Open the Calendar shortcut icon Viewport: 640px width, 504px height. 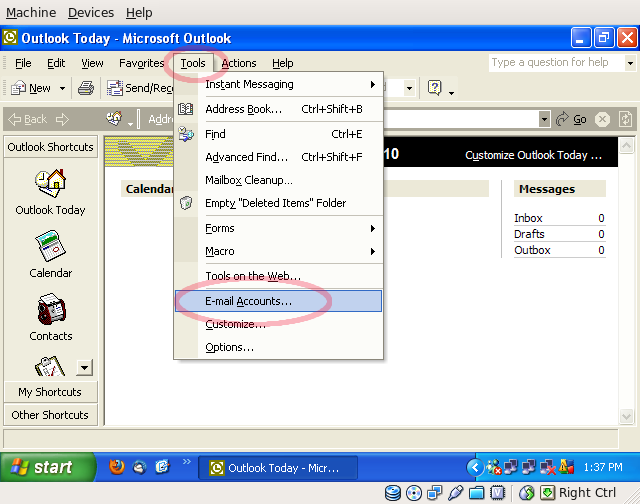tap(50, 246)
